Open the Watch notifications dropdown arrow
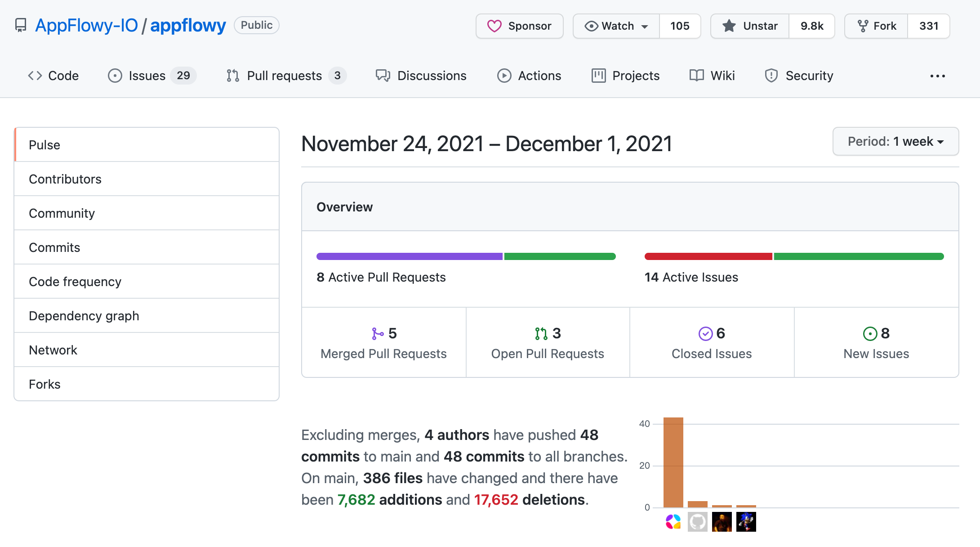Image resolution: width=980 pixels, height=547 pixels. pos(645,27)
